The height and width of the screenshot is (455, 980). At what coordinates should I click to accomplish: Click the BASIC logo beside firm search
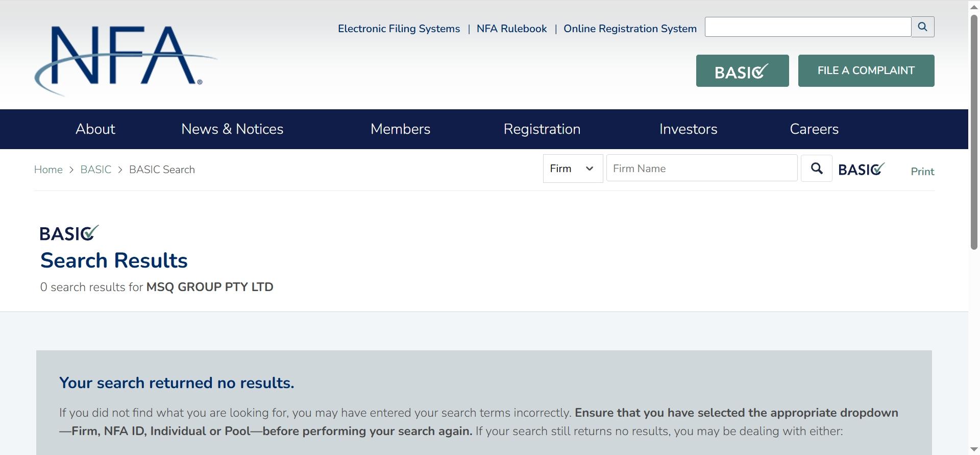[862, 169]
